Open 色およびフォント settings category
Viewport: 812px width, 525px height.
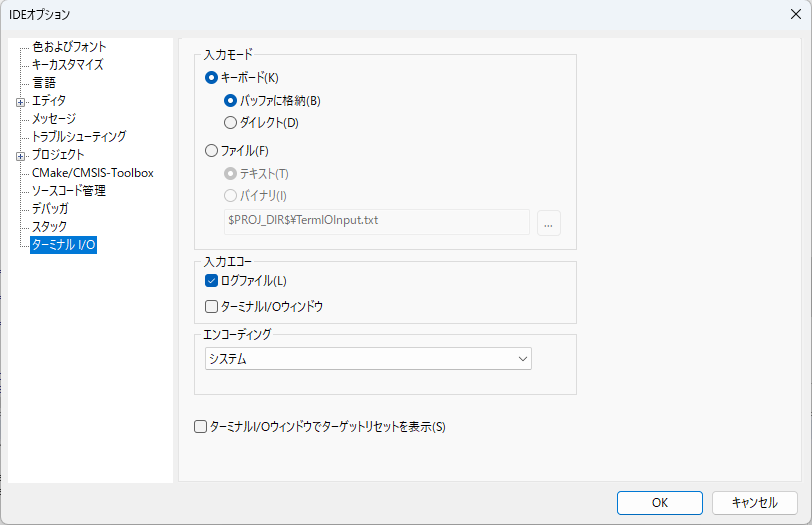point(69,47)
